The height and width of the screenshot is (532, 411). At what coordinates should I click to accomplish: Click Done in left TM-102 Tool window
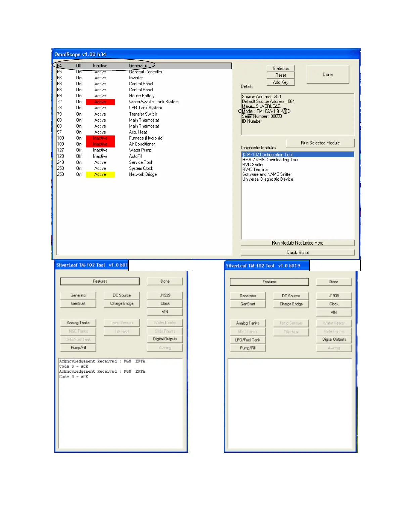pyautogui.click(x=165, y=281)
